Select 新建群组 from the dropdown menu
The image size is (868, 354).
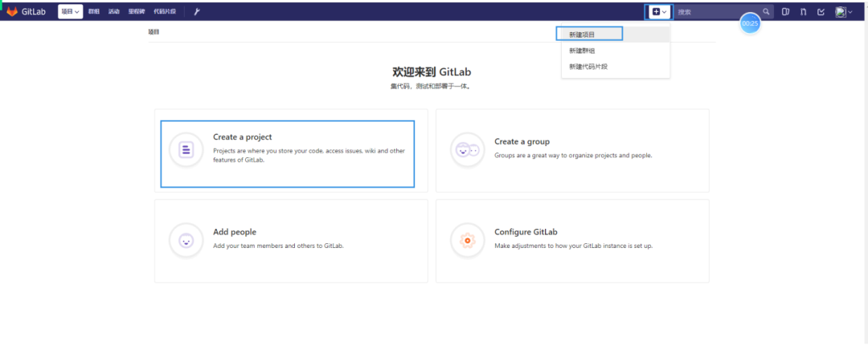(x=616, y=51)
